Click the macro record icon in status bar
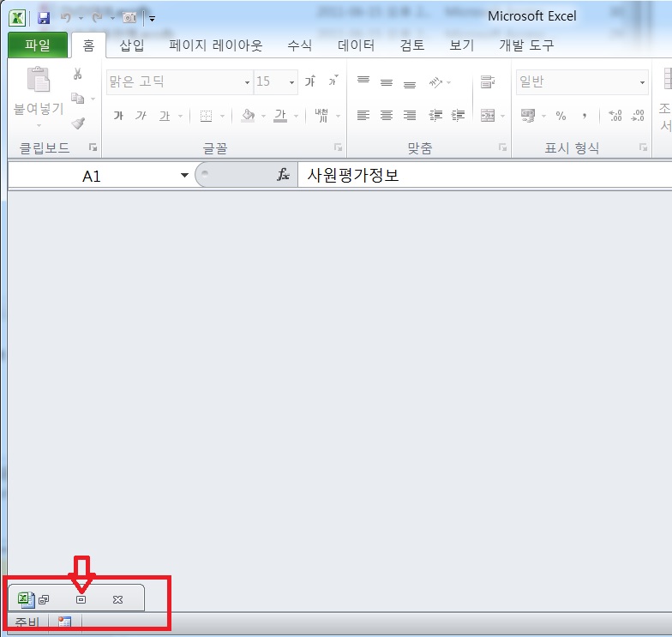Image resolution: width=672 pixels, height=637 pixels. [64, 622]
